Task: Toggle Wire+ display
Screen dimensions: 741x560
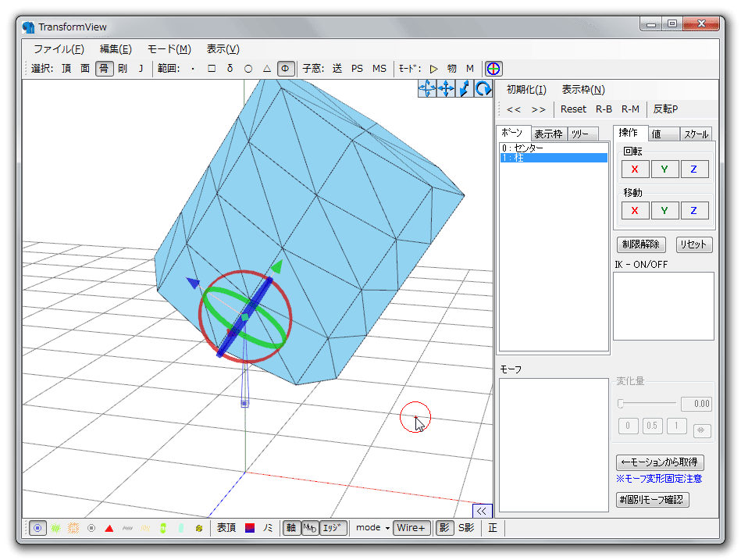Action: (x=411, y=528)
